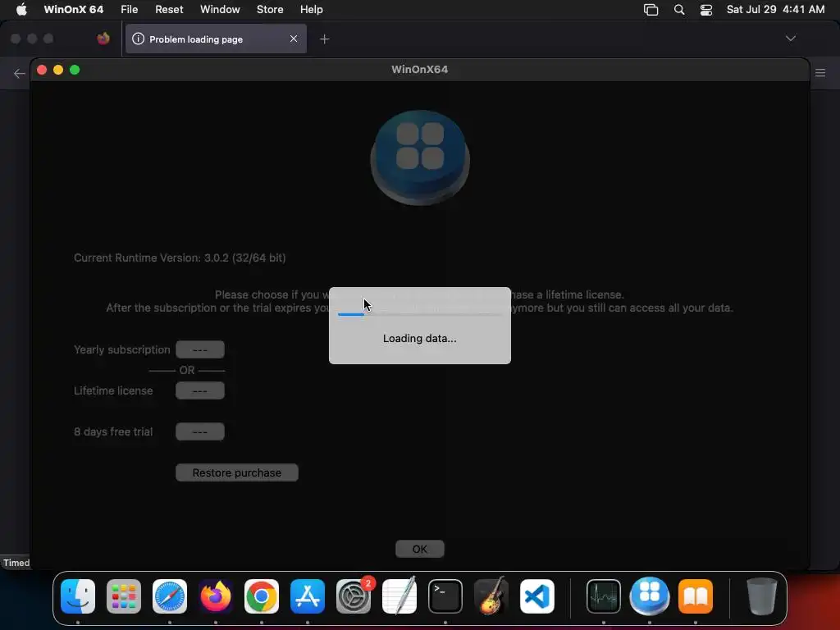Click the info icon on the Firefox tab
Viewport: 840px width, 630px height.
click(138, 39)
